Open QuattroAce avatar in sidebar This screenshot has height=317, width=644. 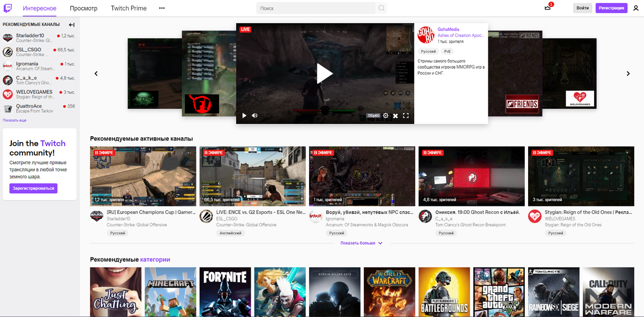pyautogui.click(x=8, y=109)
